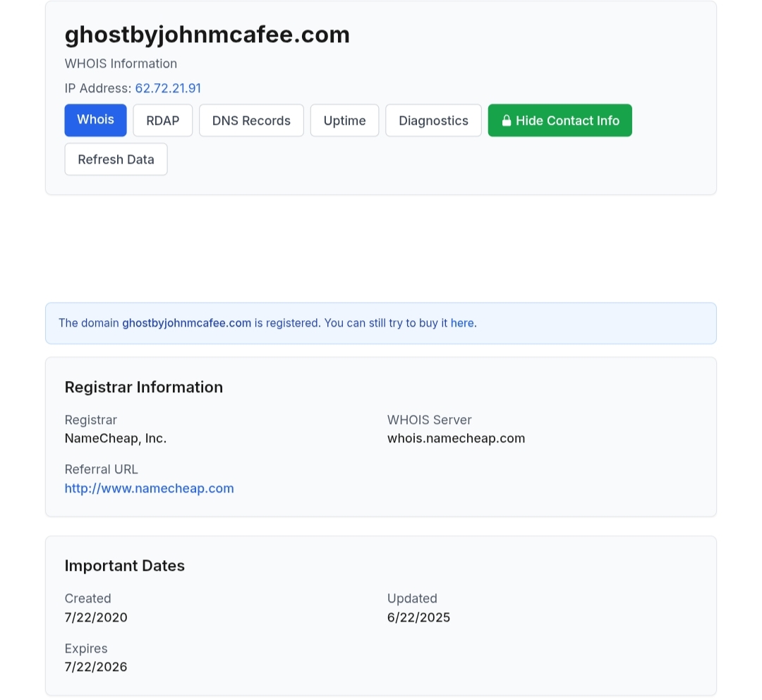Image resolution: width=762 pixels, height=700 pixels.
Task: Click the lock icon on Hide Contact Info
Action: [507, 120]
